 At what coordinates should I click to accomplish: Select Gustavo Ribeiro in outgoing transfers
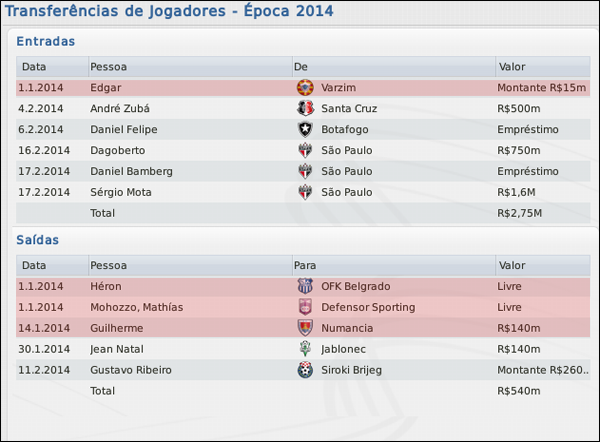(130, 370)
